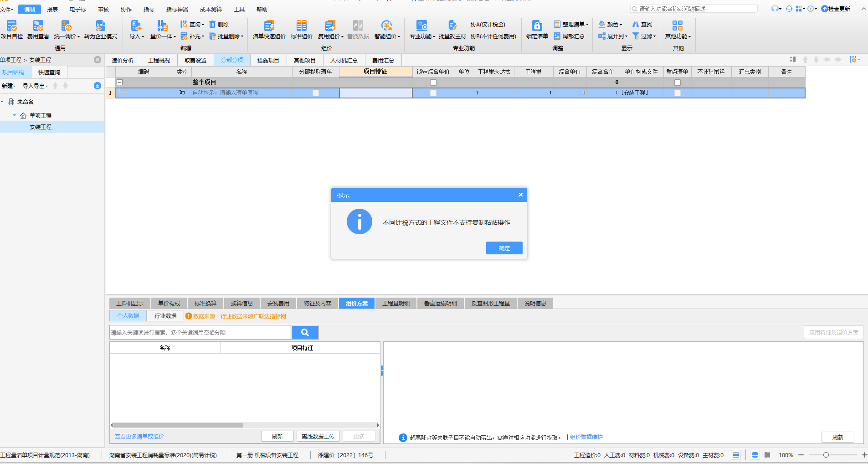
Task: Click the move-up arrow above the table
Action: (x=805, y=59)
